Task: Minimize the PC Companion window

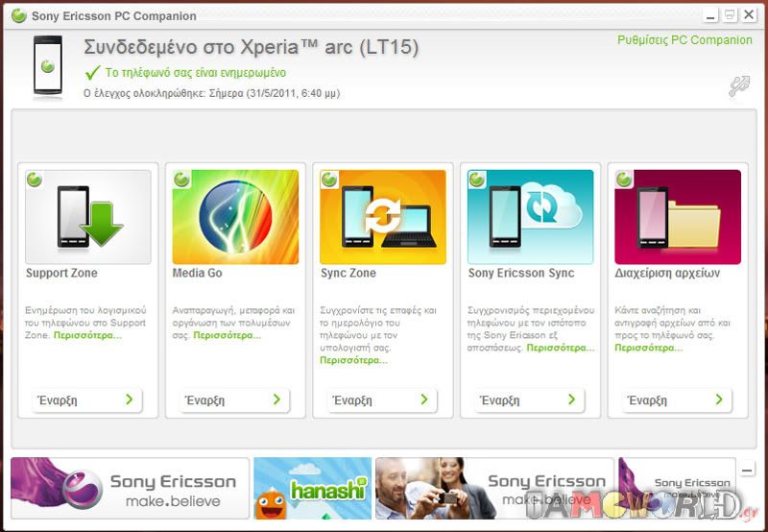Action: (710, 15)
